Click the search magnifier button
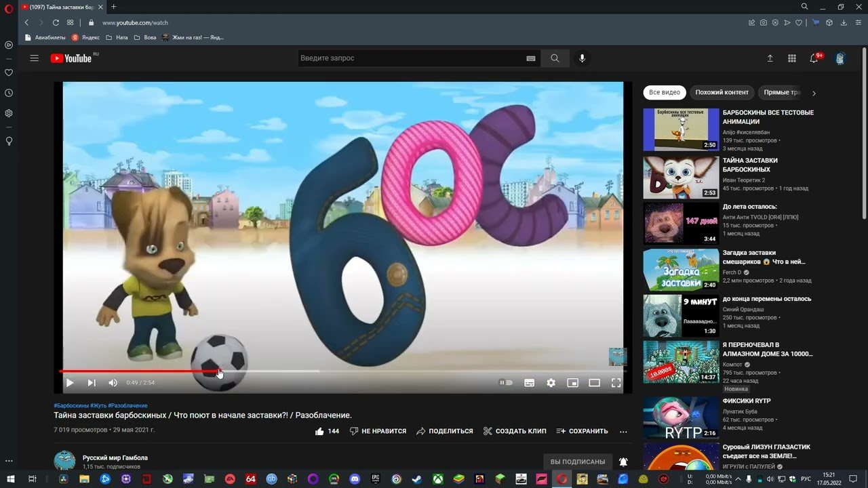This screenshot has width=868, height=488. (x=555, y=58)
